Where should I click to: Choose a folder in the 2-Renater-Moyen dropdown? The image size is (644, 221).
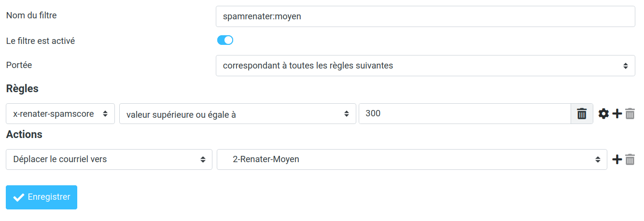411,159
